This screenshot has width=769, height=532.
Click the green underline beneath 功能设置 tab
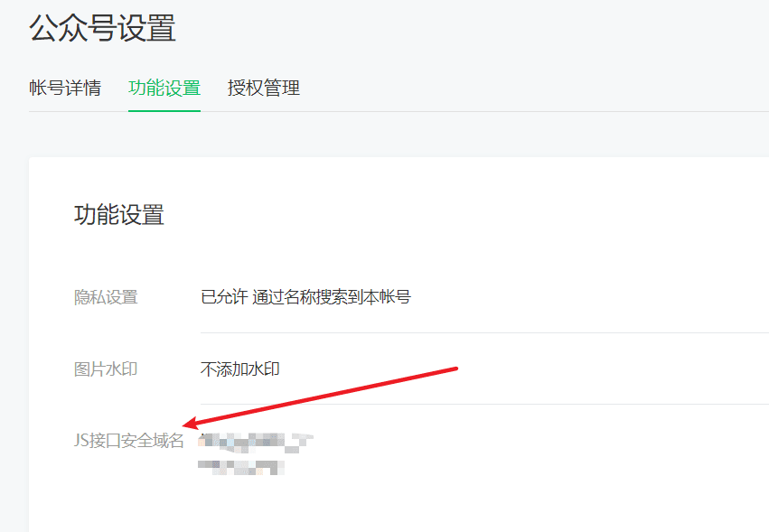pos(164,111)
